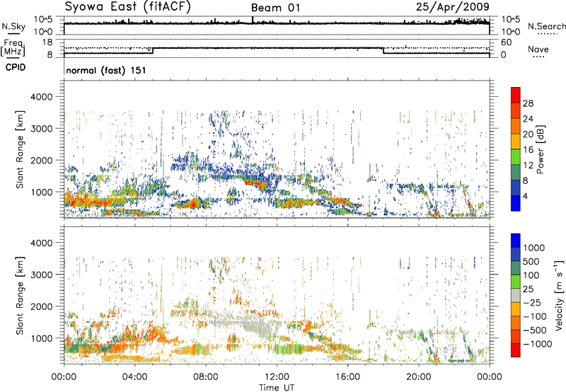The height and width of the screenshot is (392, 566).
Task: Click the '18' frequency axis tick
Action: pos(47,42)
